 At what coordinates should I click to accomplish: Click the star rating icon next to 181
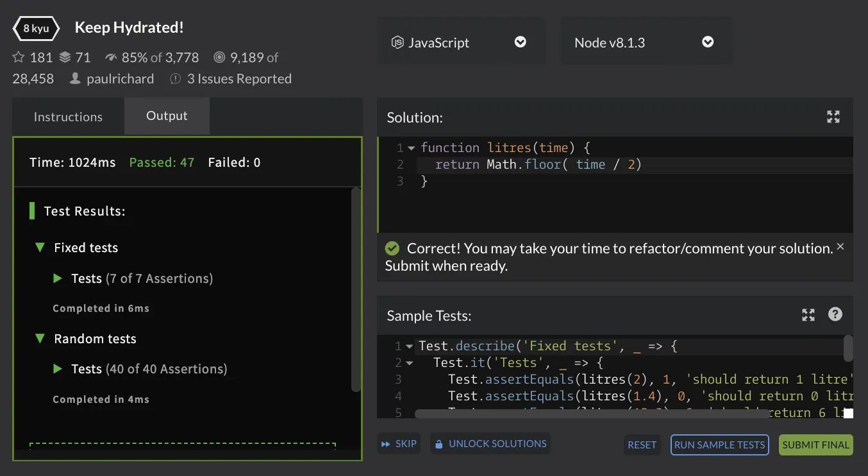click(x=18, y=58)
